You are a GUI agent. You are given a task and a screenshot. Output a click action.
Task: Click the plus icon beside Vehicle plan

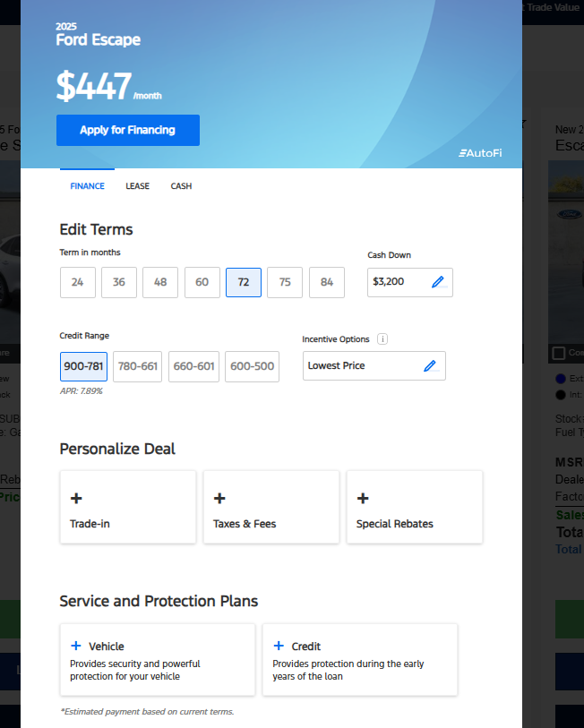76,646
